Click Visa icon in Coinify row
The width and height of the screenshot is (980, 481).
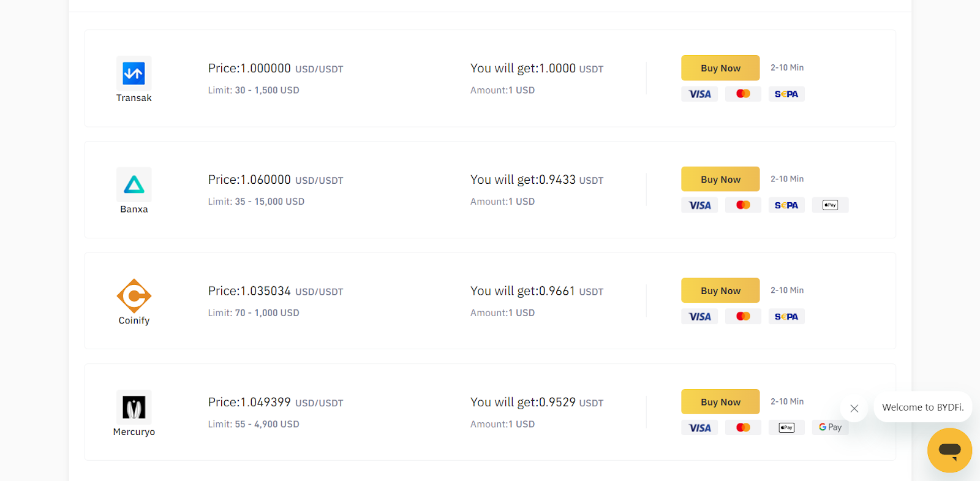tap(699, 316)
